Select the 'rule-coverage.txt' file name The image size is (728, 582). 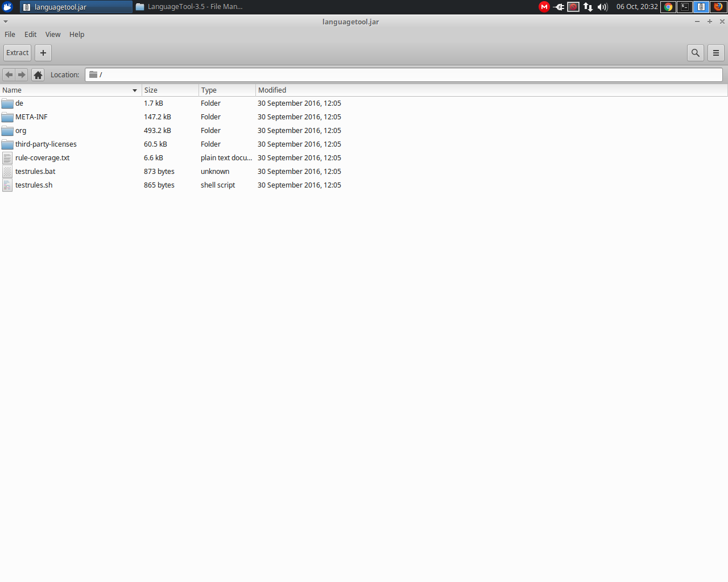pos(43,158)
